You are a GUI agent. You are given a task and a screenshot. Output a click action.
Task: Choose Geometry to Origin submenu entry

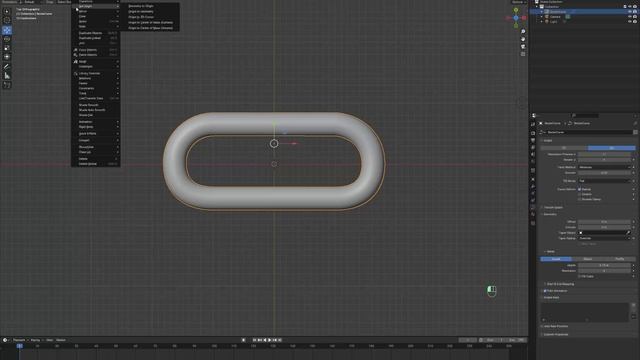point(141,6)
